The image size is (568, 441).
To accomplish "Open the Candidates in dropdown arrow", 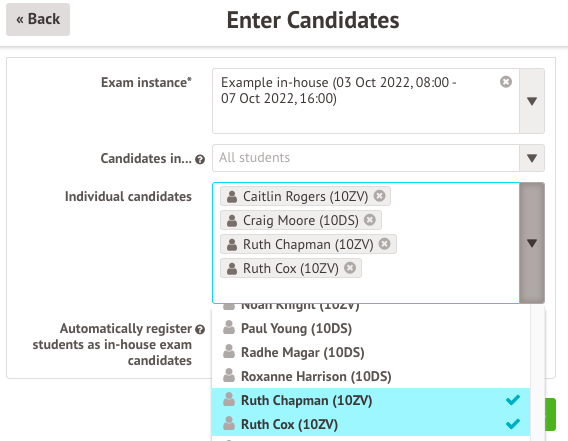I will pyautogui.click(x=532, y=158).
